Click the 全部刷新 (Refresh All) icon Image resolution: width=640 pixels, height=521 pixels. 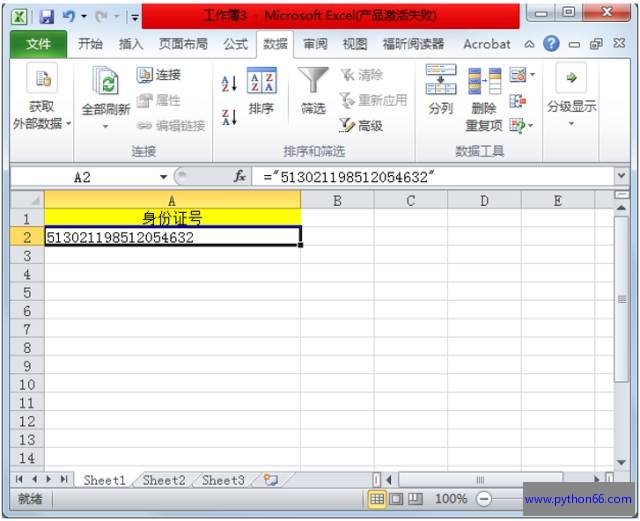click(x=105, y=92)
